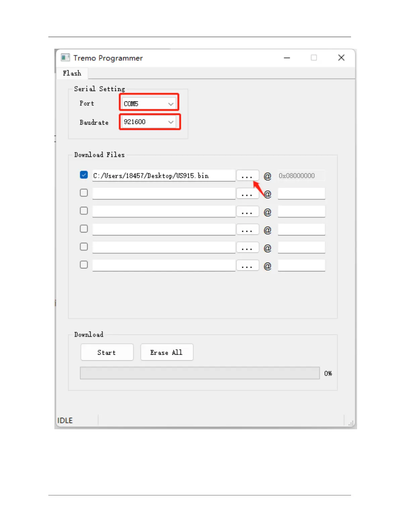This screenshot has height=532, width=399.
Task: Click the third row browse button
Action: 248,212
